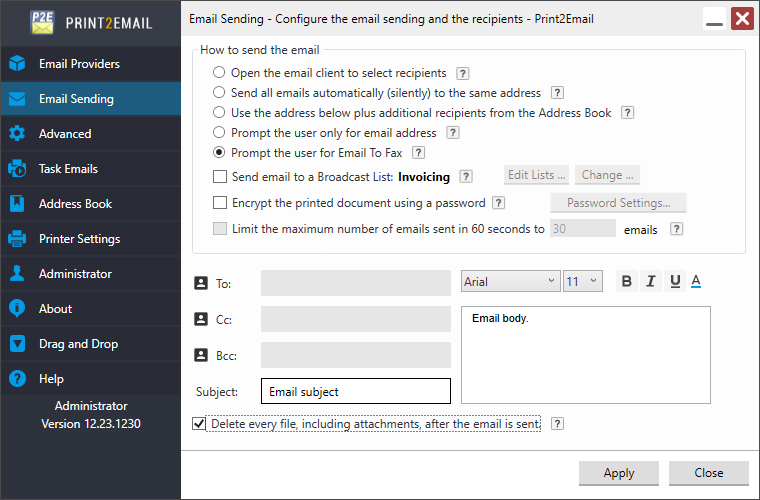Go to the Advanced settings page
Image resolution: width=760 pixels, height=500 pixels.
pyautogui.click(x=91, y=134)
